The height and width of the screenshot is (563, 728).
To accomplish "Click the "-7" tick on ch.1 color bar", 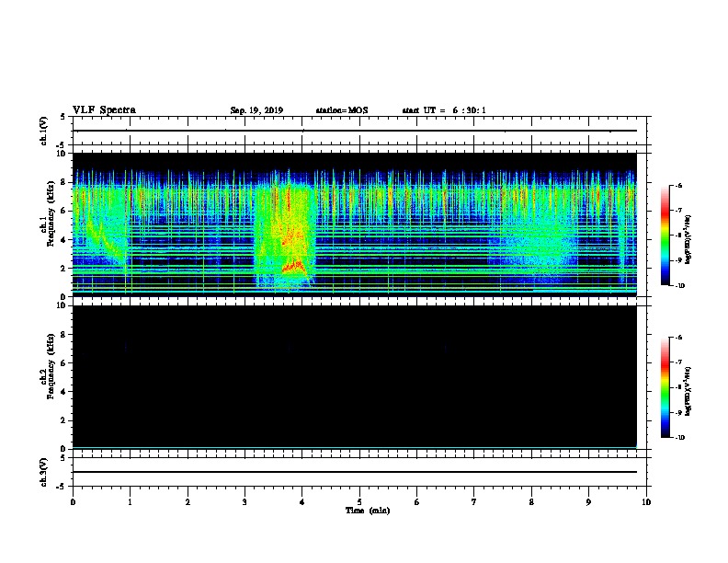I will click(x=677, y=211).
